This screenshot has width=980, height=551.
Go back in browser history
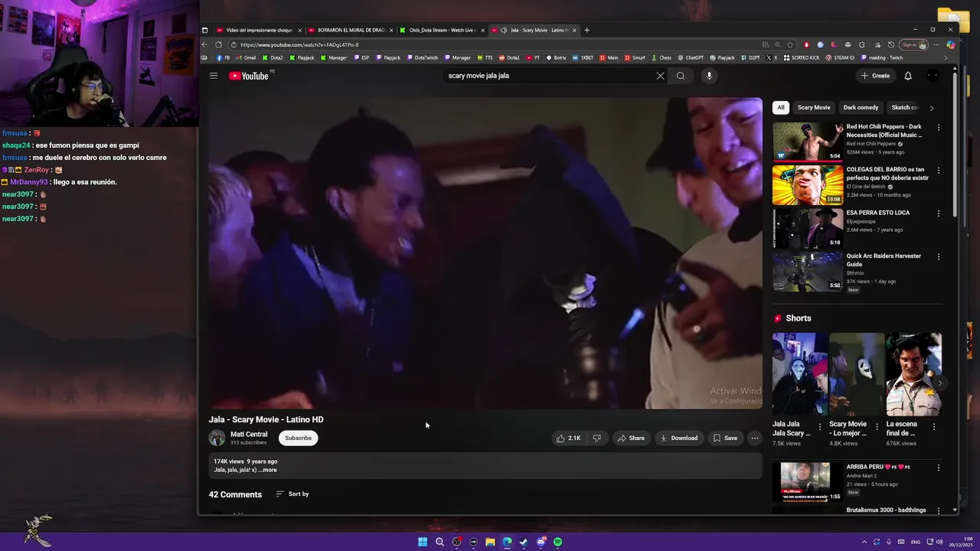click(204, 44)
